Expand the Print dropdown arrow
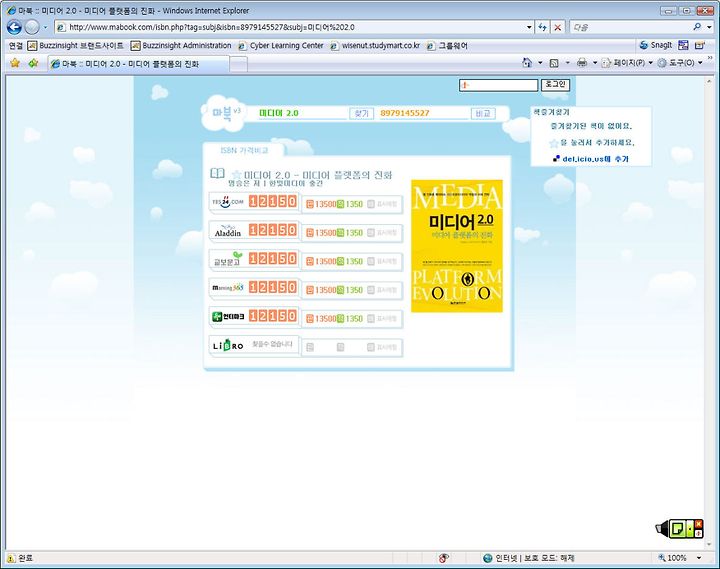 [594, 62]
